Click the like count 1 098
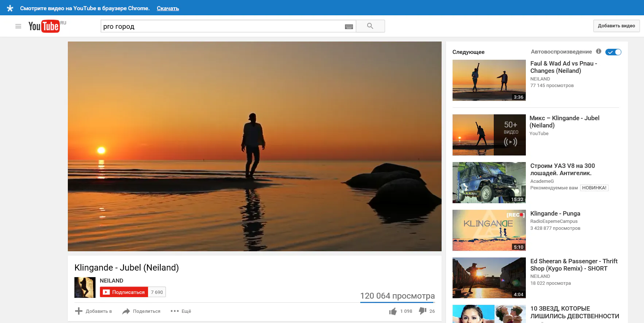Image resolution: width=644 pixels, height=323 pixels. point(406,311)
